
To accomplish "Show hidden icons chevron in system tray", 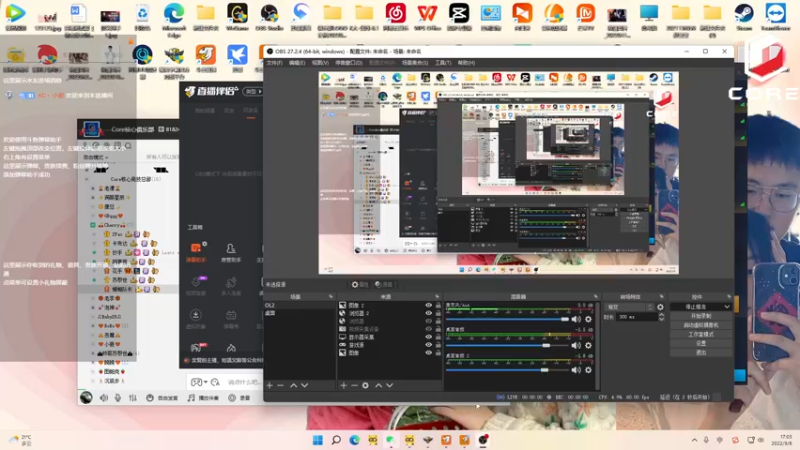I will point(694,440).
